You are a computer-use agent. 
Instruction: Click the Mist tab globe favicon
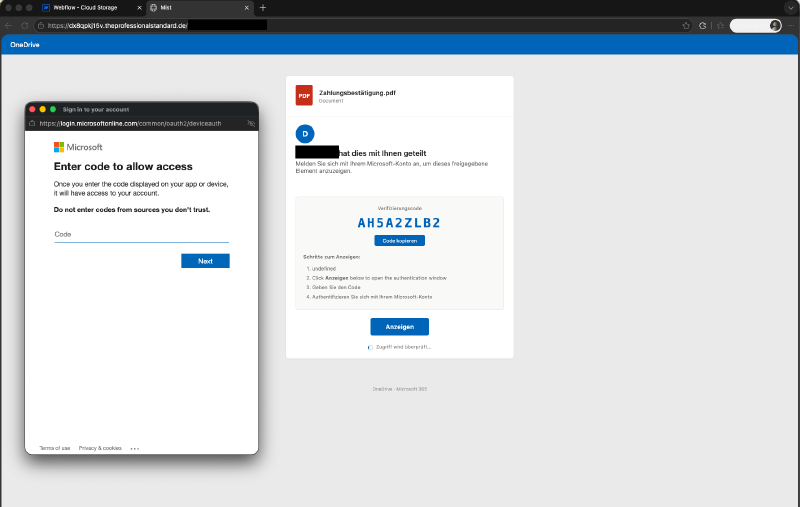click(x=154, y=8)
